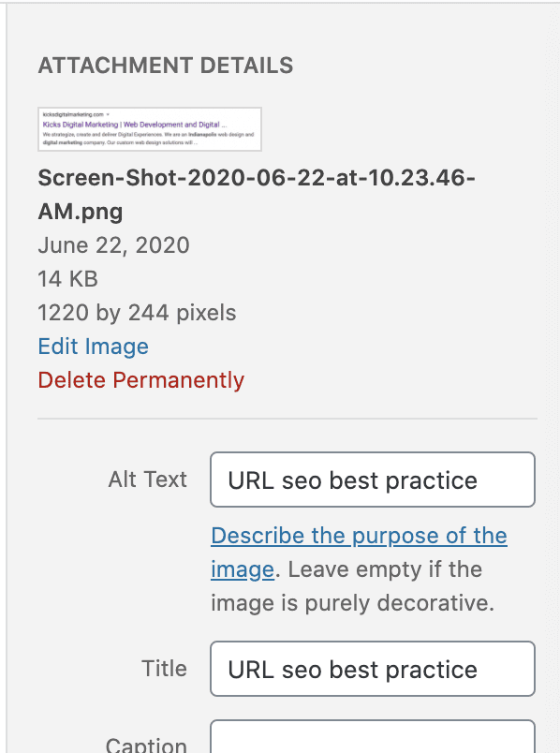Click the 14 KB file size text
This screenshot has height=753, width=560.
coord(67,278)
